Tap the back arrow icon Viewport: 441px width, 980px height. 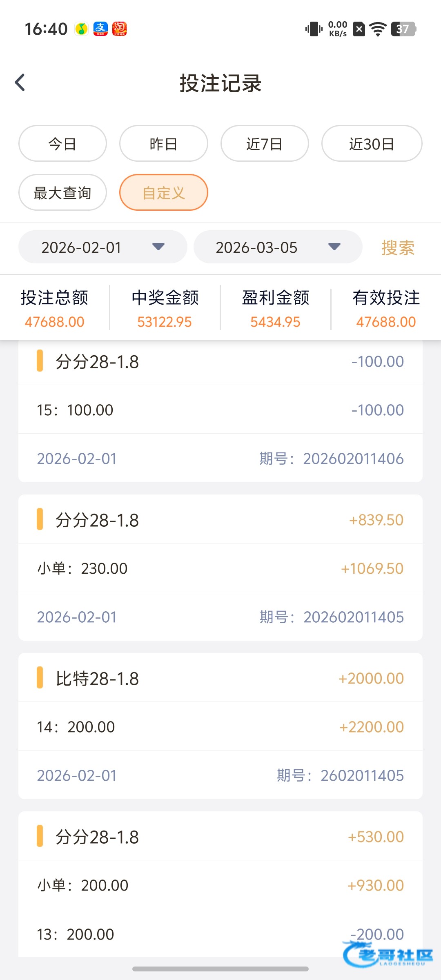pos(20,82)
